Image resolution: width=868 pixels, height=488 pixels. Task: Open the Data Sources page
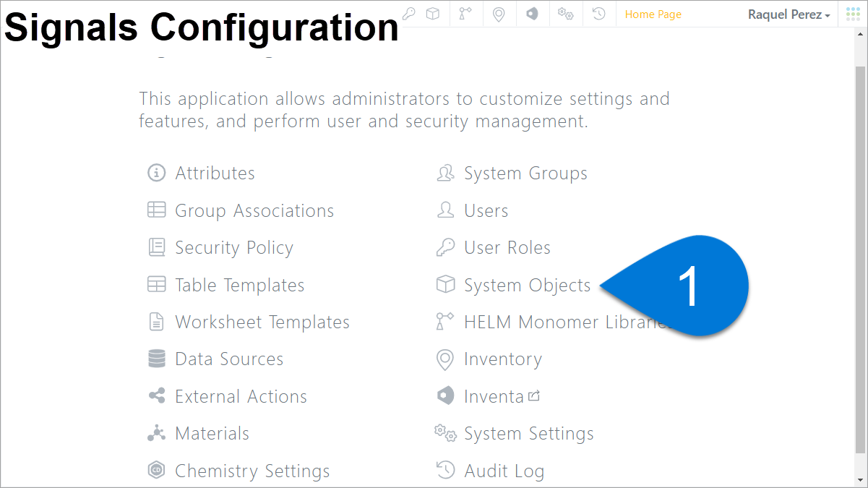click(x=228, y=359)
